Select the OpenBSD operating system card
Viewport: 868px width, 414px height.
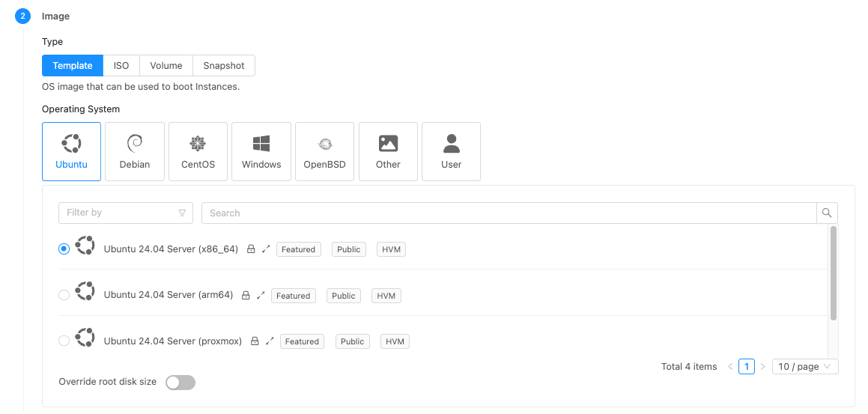(x=325, y=152)
